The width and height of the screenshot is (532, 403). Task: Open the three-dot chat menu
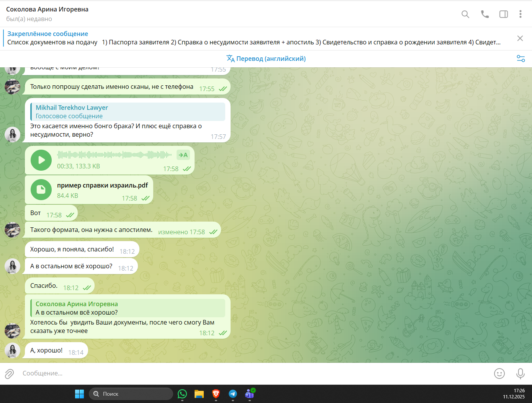[x=520, y=14]
